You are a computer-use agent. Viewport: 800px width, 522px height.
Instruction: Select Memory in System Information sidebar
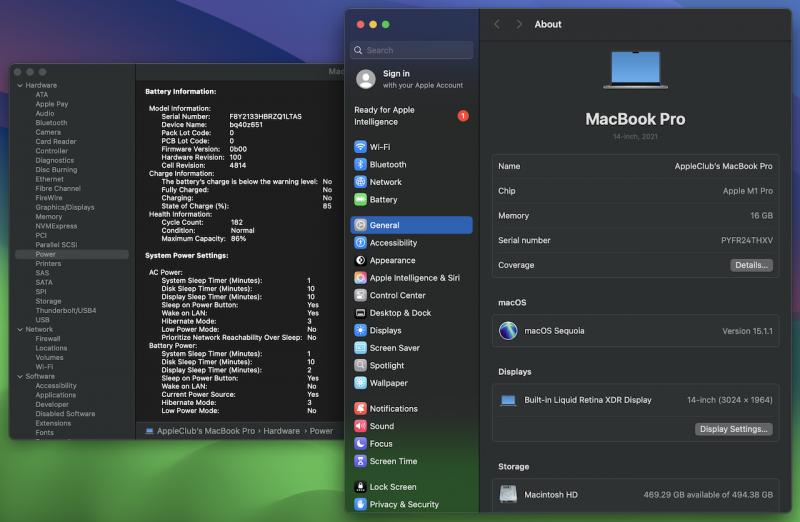[x=48, y=217]
